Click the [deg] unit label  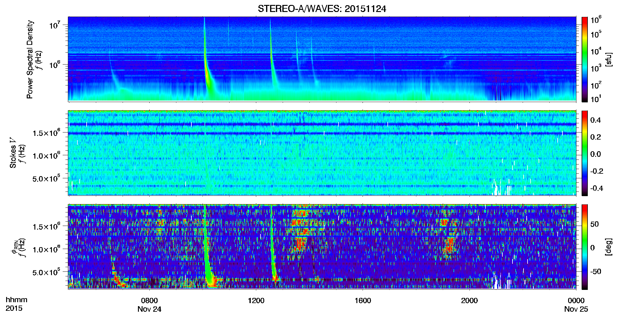pos(608,247)
